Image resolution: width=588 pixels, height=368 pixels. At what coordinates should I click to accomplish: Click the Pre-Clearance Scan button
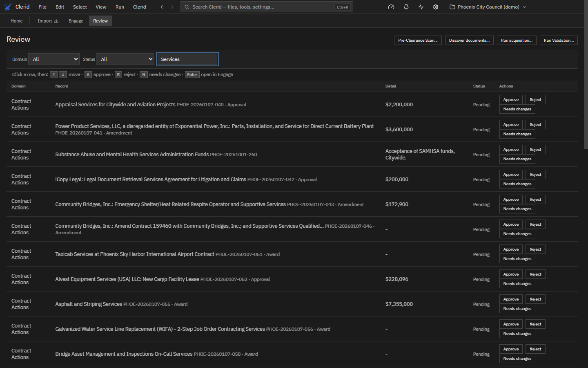(418, 40)
